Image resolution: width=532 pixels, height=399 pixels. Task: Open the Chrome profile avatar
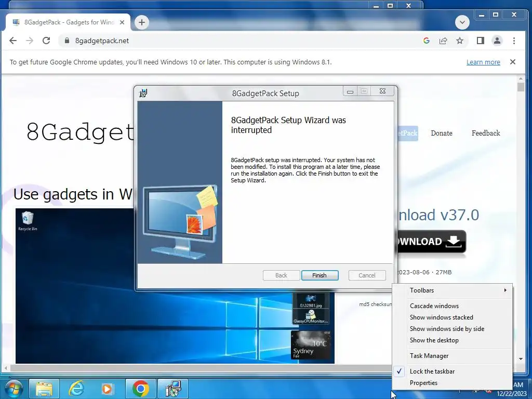point(497,41)
